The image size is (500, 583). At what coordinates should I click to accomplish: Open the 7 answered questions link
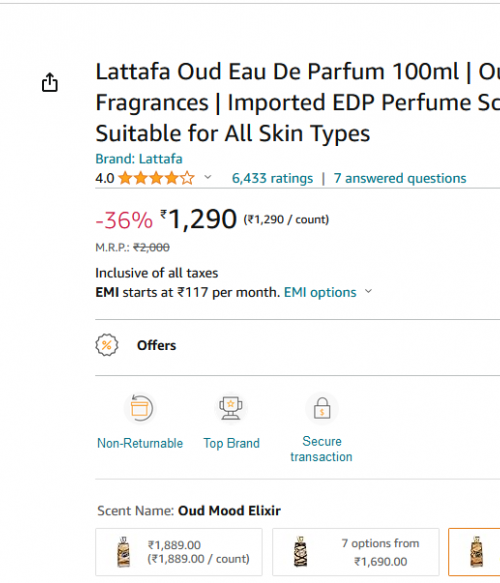pyautogui.click(x=400, y=178)
